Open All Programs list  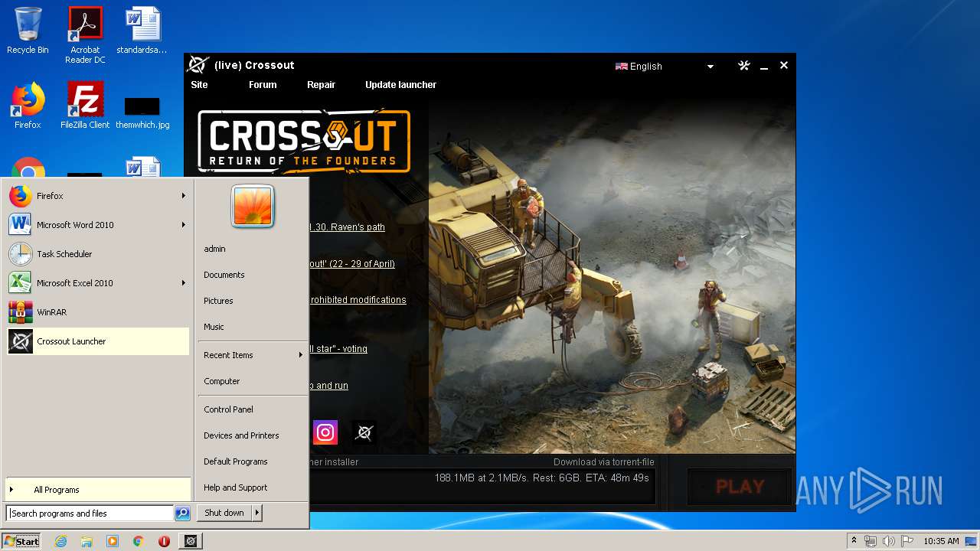(98, 490)
